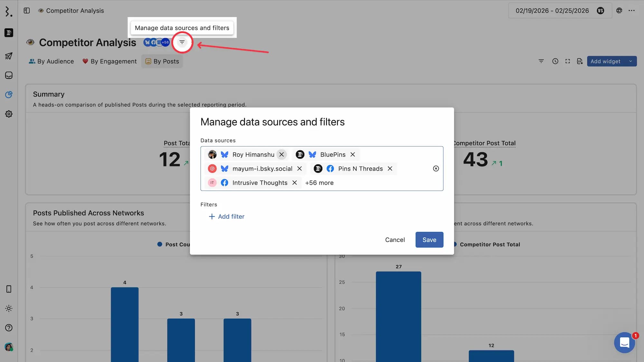Image resolution: width=644 pixels, height=362 pixels.
Task: Open Settings gear in left sidebar
Action: click(x=9, y=114)
